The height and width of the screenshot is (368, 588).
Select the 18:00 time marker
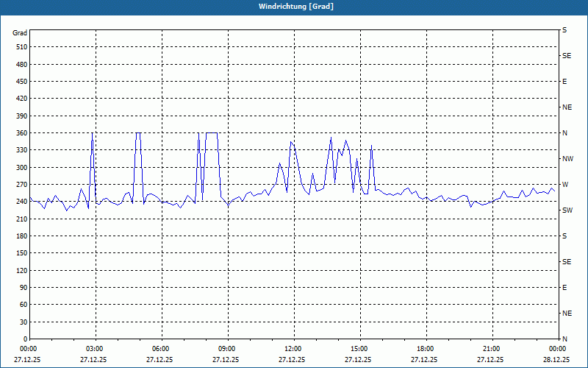point(425,349)
